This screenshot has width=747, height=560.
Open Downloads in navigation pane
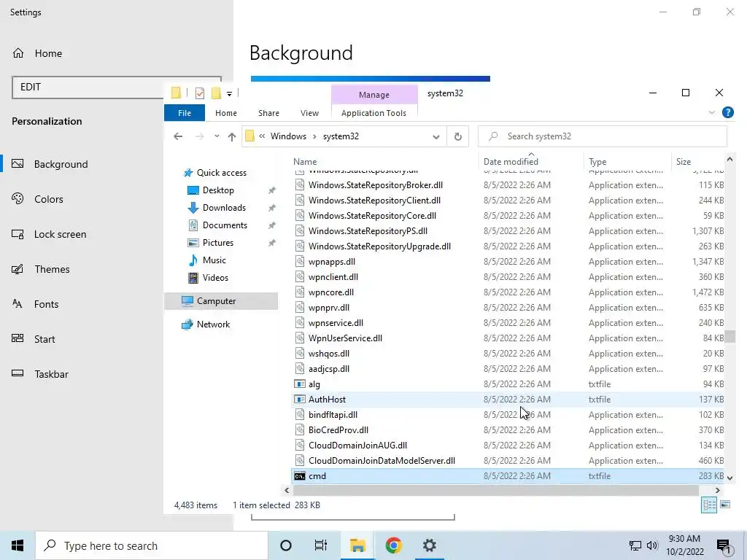(224, 208)
